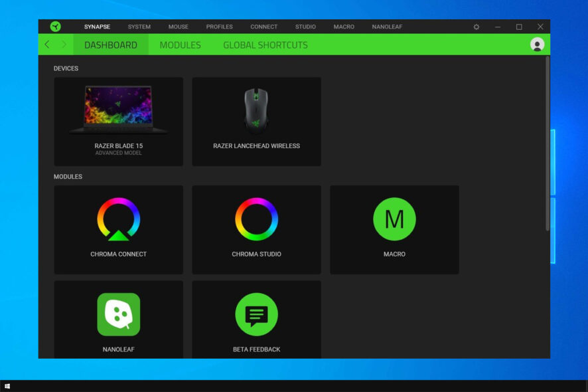Click the dashboard vertical scrollbar
This screenshot has width=588, height=392.
(548, 143)
